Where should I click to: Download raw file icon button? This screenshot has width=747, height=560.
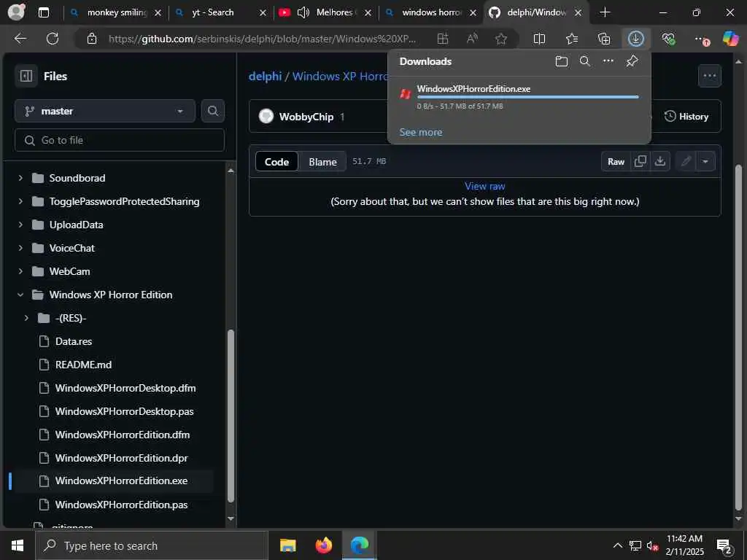(x=659, y=161)
